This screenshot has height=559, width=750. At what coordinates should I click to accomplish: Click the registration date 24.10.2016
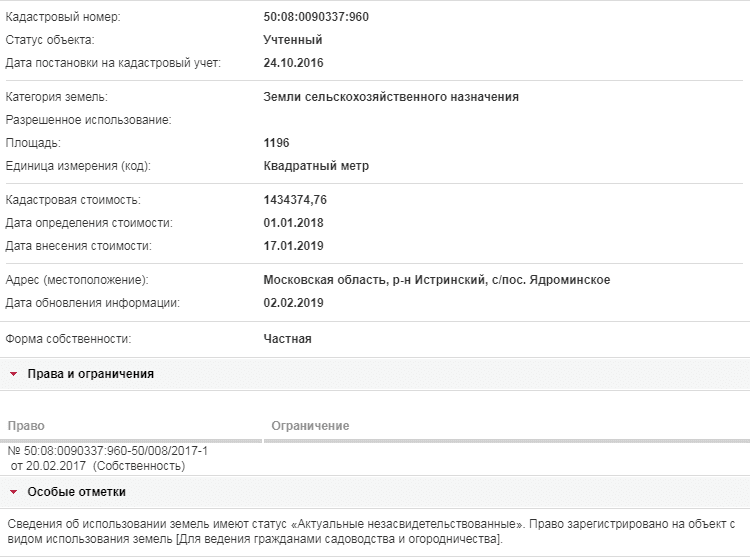(293, 63)
